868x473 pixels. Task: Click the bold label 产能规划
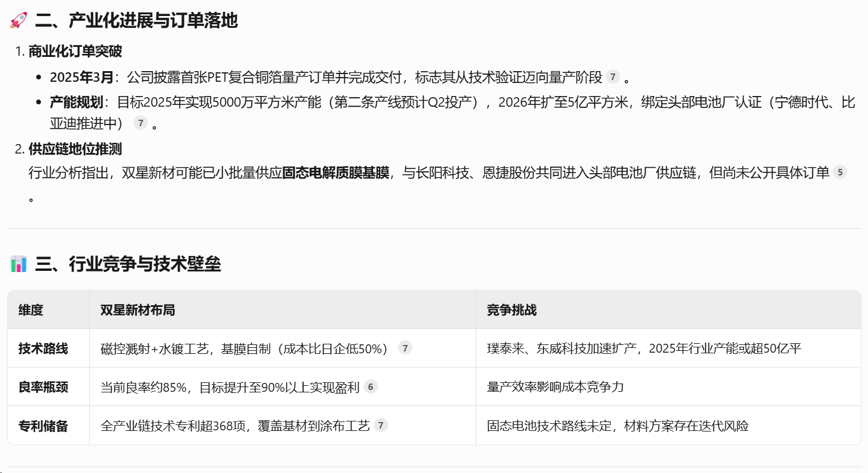[x=77, y=102]
